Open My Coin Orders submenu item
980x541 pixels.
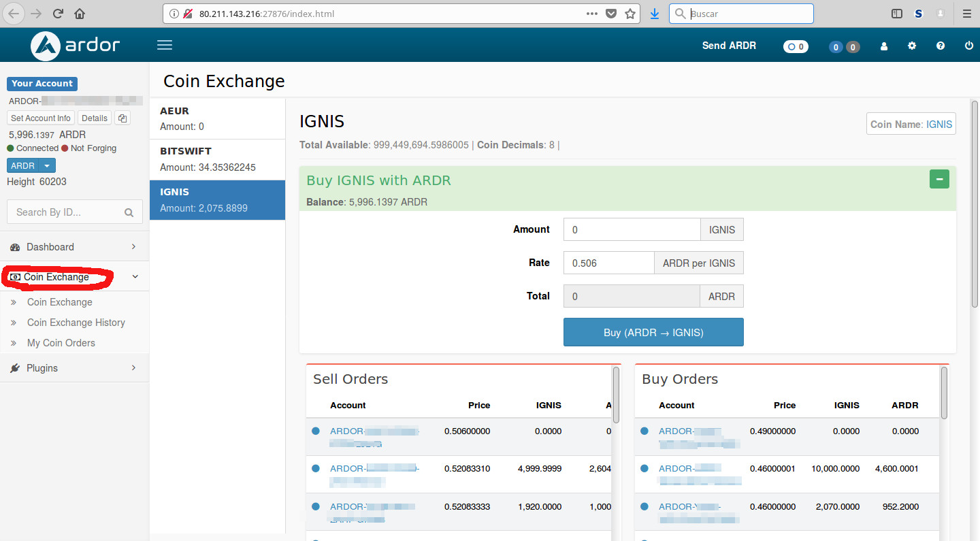[61, 343]
